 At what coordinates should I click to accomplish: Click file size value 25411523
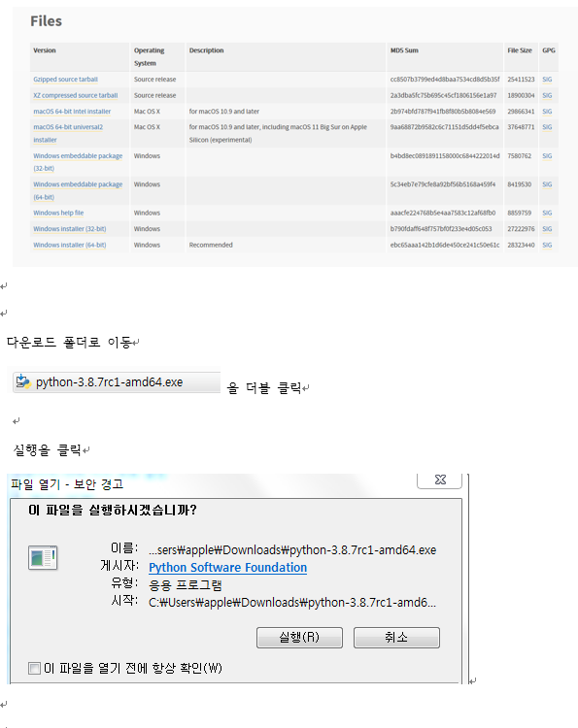521,80
